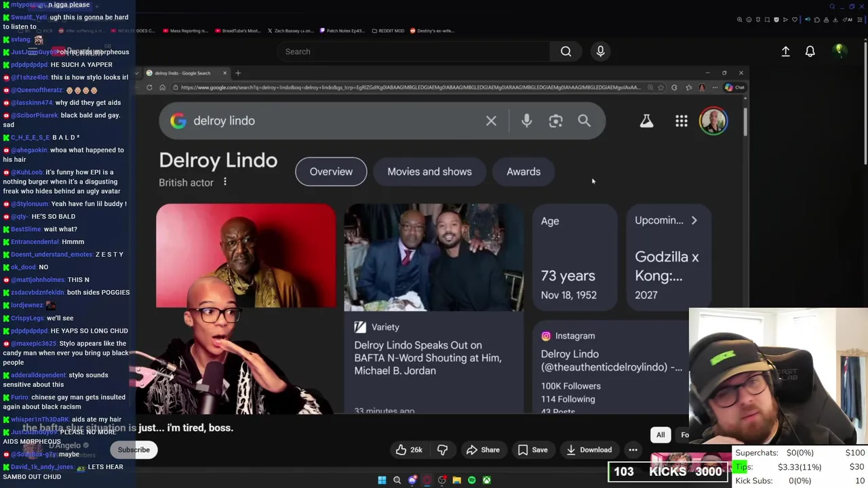Close the 'delroy lindo - Google Search' tab

pyautogui.click(x=225, y=73)
